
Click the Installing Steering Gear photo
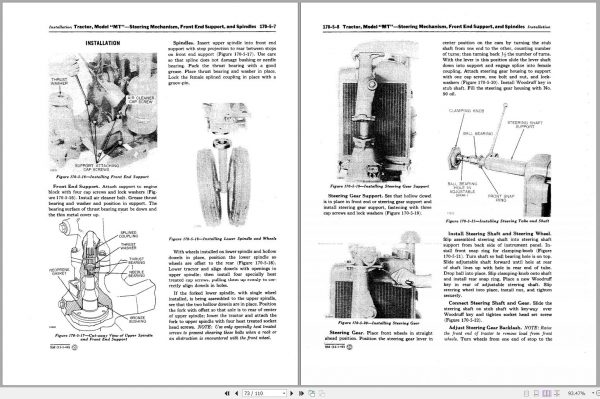(379, 275)
